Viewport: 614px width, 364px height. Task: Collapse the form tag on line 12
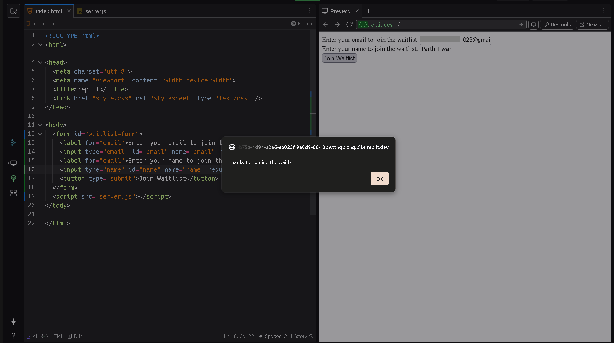40,134
